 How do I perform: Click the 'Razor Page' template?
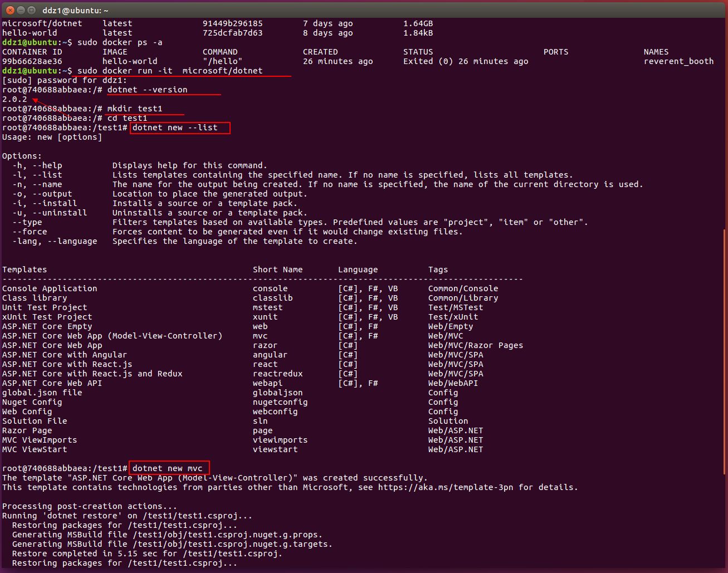27,430
